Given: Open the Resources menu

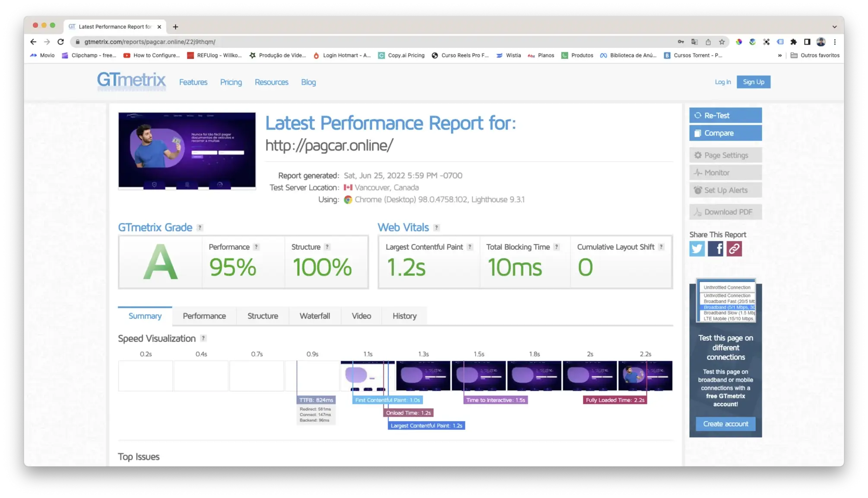Looking at the screenshot, I should point(271,82).
